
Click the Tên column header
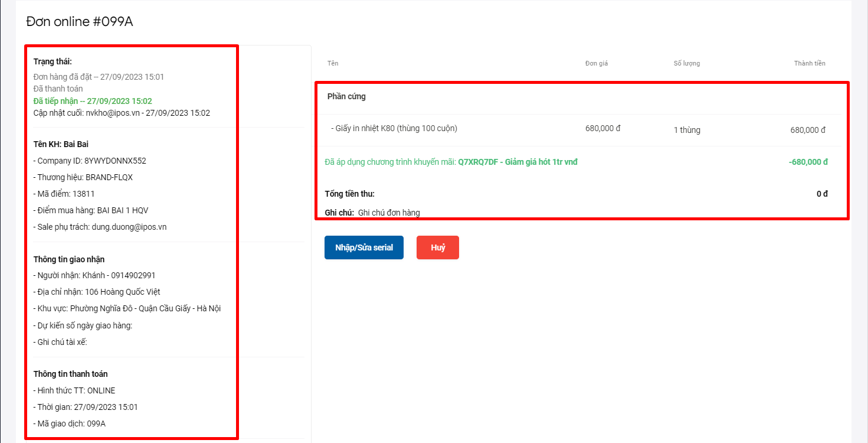point(333,63)
